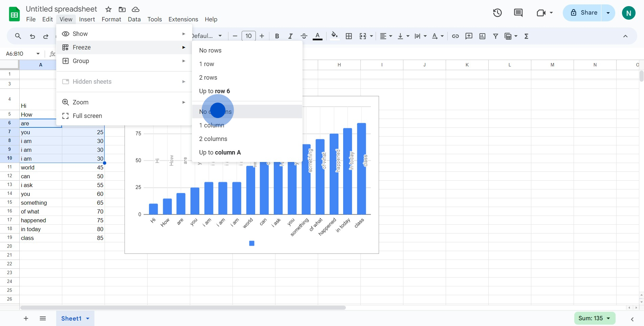Open text wrapping dropdown
Image resolution: width=644 pixels, height=326 pixels.
(420, 36)
